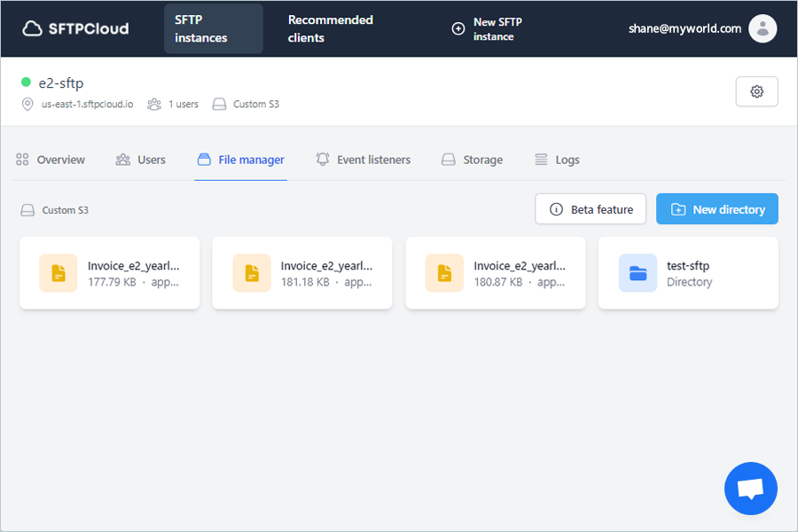The image size is (798, 532).
Task: Click the 1 users label
Action: (184, 104)
